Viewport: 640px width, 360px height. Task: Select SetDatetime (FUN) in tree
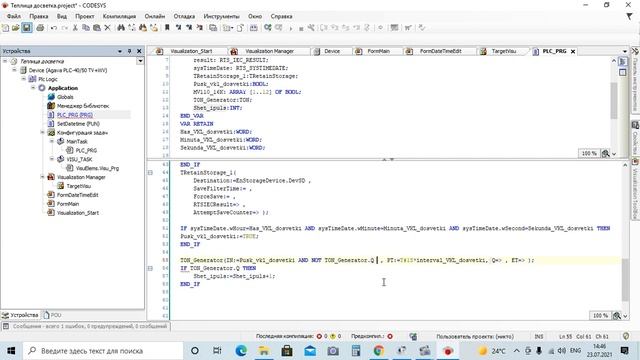pyautogui.click(x=78, y=124)
